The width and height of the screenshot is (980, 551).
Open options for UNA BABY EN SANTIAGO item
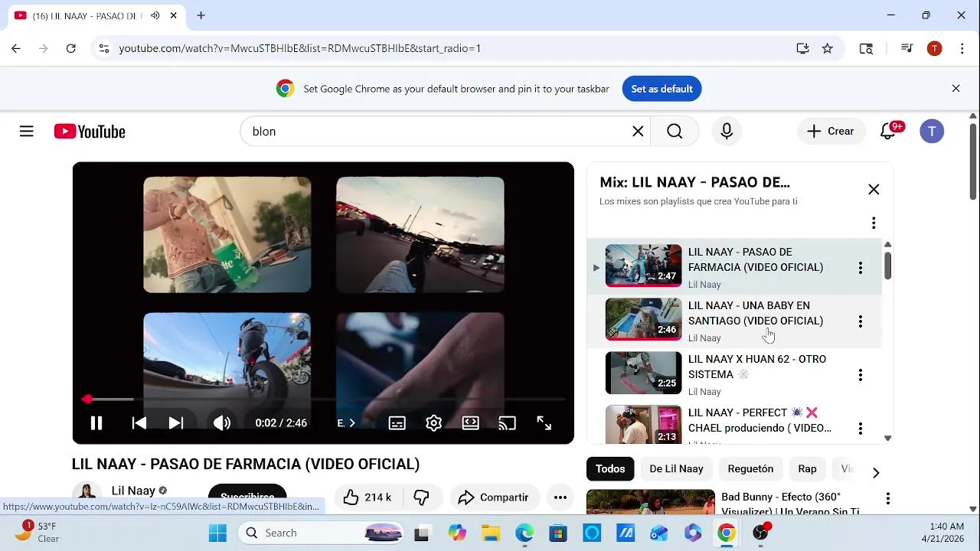click(x=861, y=321)
